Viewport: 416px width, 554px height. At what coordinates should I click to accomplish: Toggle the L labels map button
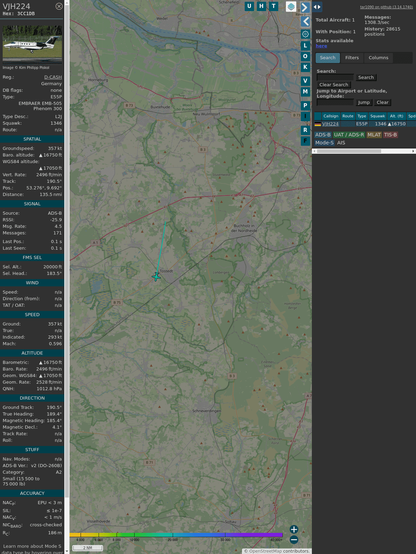pos(305,46)
